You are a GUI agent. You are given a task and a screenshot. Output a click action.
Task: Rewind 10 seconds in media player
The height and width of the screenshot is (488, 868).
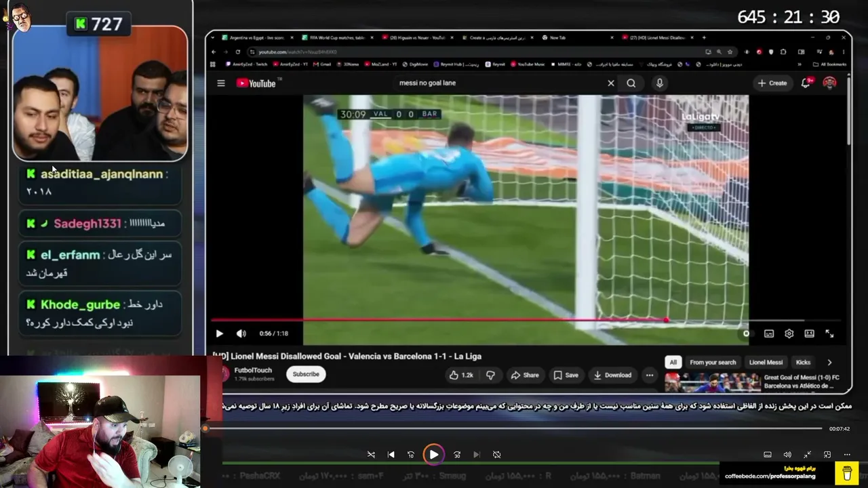click(410, 455)
